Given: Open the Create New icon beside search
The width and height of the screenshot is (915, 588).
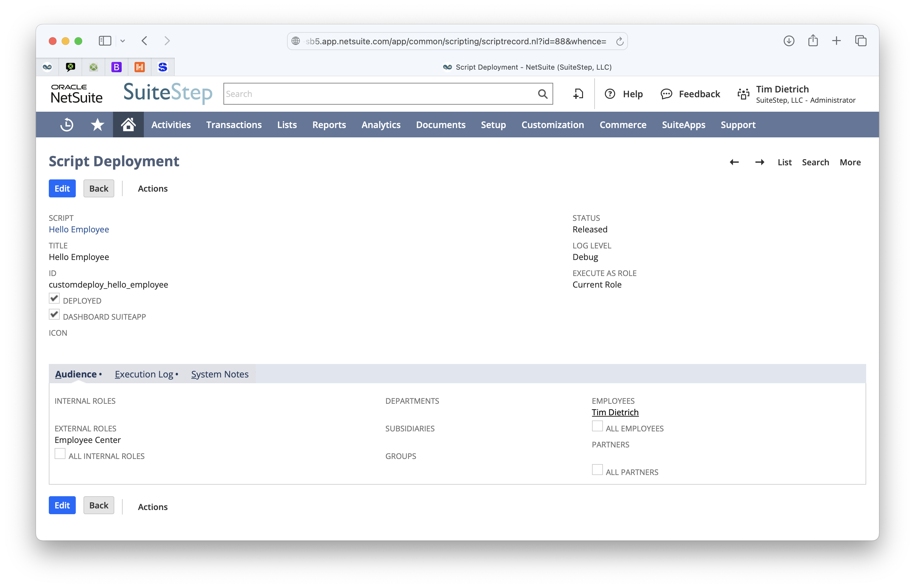Looking at the screenshot, I should [578, 94].
